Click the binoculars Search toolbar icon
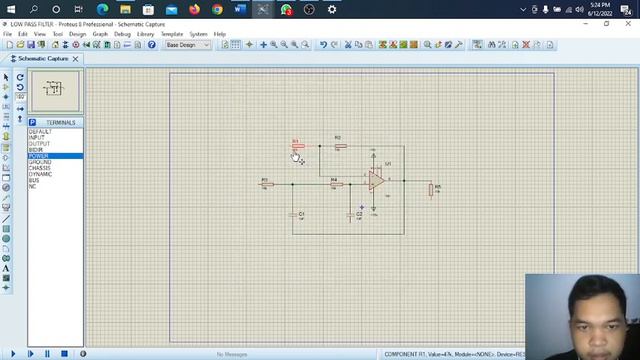Image resolution: width=640 pixels, height=360 pixels. tap(491, 45)
